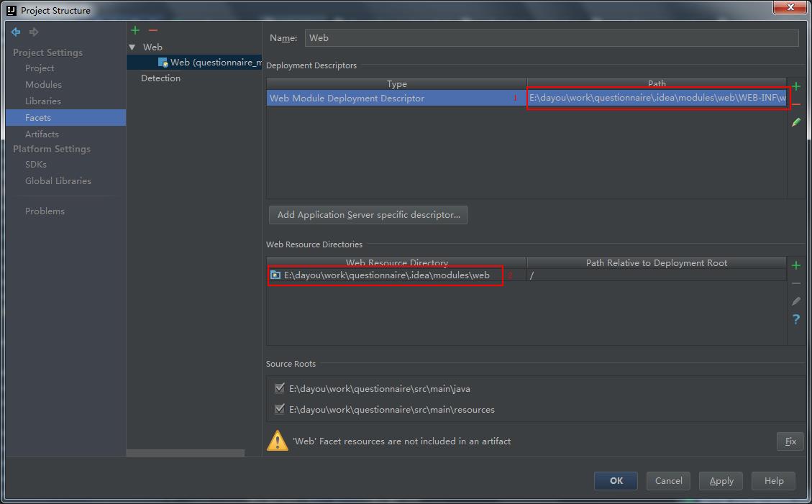Image resolution: width=812 pixels, height=504 pixels.
Task: Click the IntelliJ logo in title bar
Action: pos(11,10)
